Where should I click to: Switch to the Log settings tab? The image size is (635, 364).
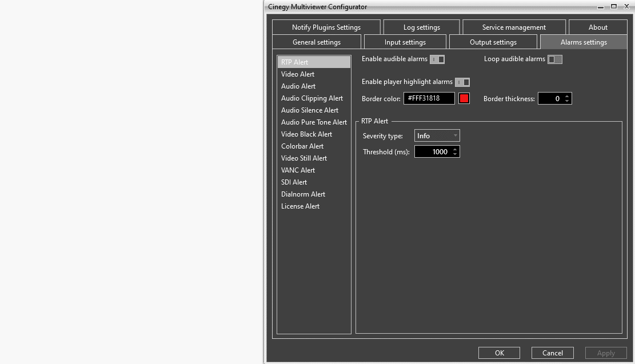422,27
